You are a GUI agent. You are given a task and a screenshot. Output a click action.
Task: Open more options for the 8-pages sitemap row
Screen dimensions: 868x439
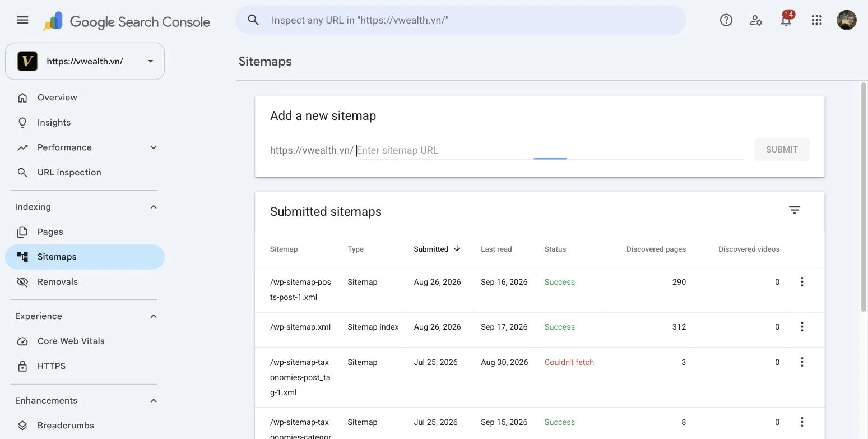[802, 422]
